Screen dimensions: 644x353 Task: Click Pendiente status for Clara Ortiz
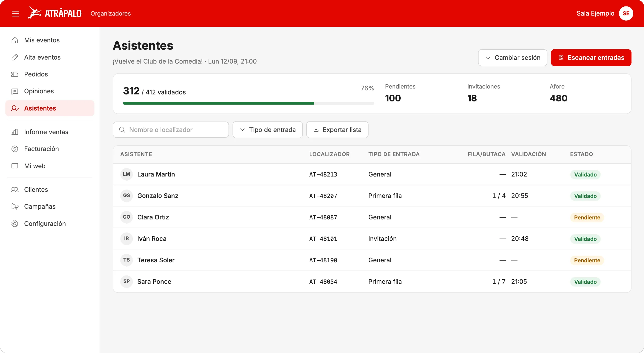[587, 218]
